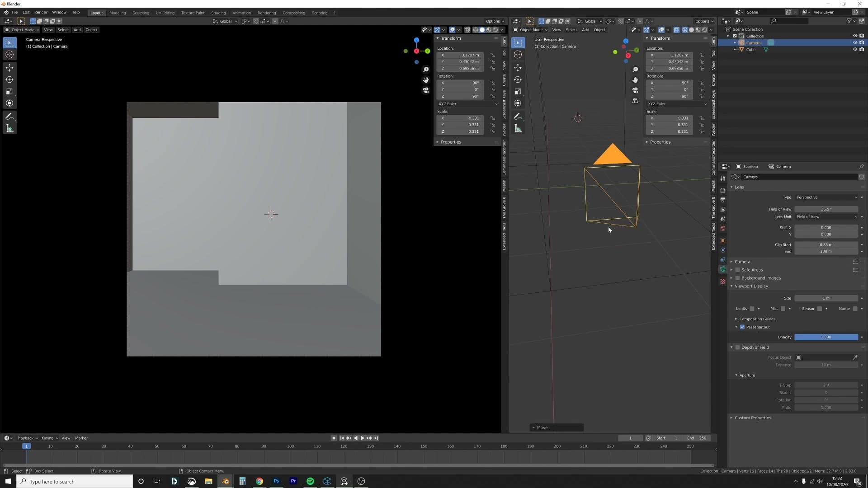This screenshot has height=488, width=868.
Task: Click Clip Start value field
Action: 826,245
